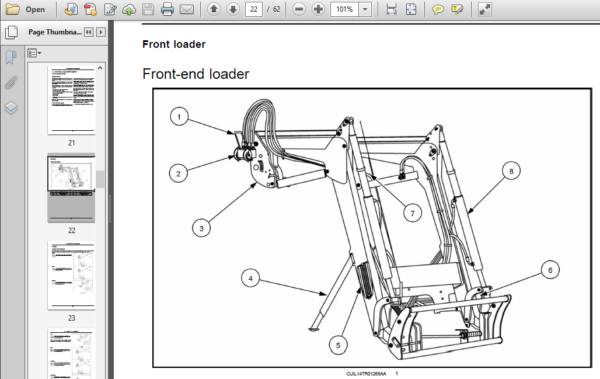Collapse the Page Thumbnails panel
Screen dimensions: 600x379
pyautogui.click(x=88, y=32)
